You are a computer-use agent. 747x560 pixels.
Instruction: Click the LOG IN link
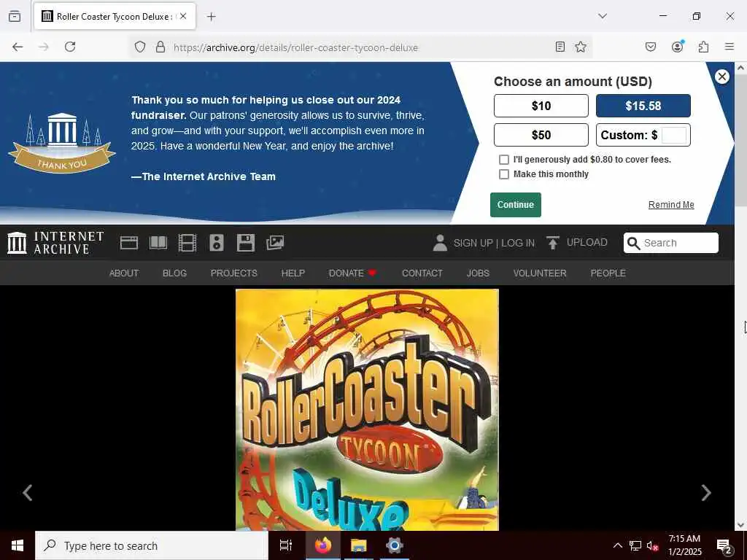coord(518,243)
